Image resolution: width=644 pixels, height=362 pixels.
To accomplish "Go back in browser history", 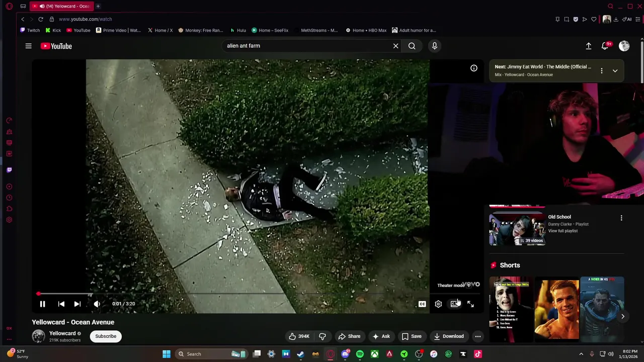I will click(x=23, y=19).
